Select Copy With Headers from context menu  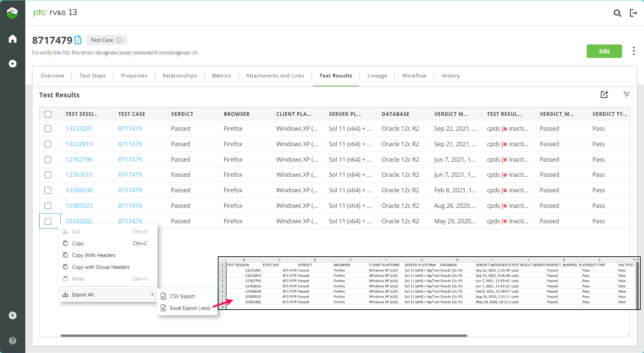[x=93, y=255]
